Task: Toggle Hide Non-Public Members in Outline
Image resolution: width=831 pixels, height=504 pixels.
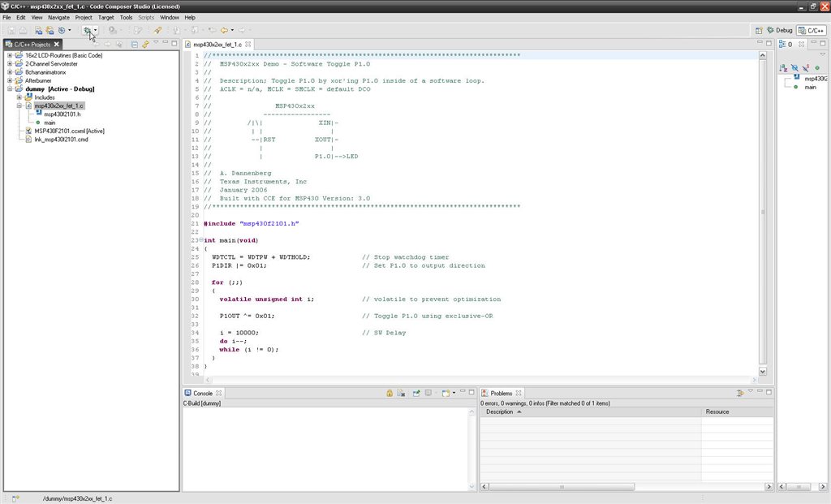Action: 816,67
